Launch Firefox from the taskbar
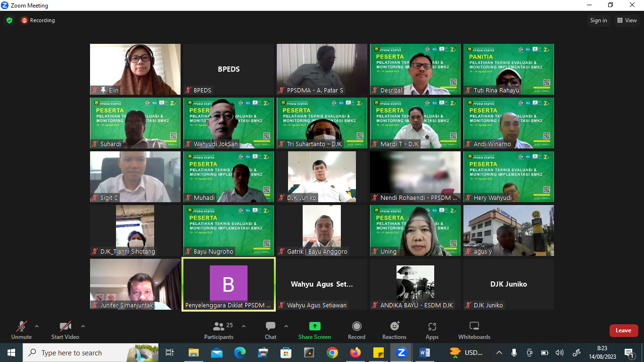Image resolution: width=644 pixels, height=362 pixels. (355, 353)
